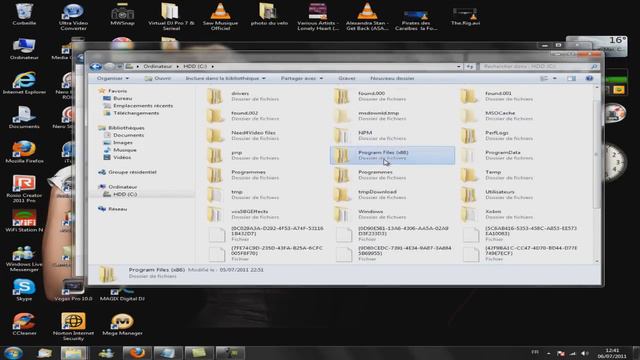
Task: Refresh the folder via address bar button
Action: click(470, 67)
